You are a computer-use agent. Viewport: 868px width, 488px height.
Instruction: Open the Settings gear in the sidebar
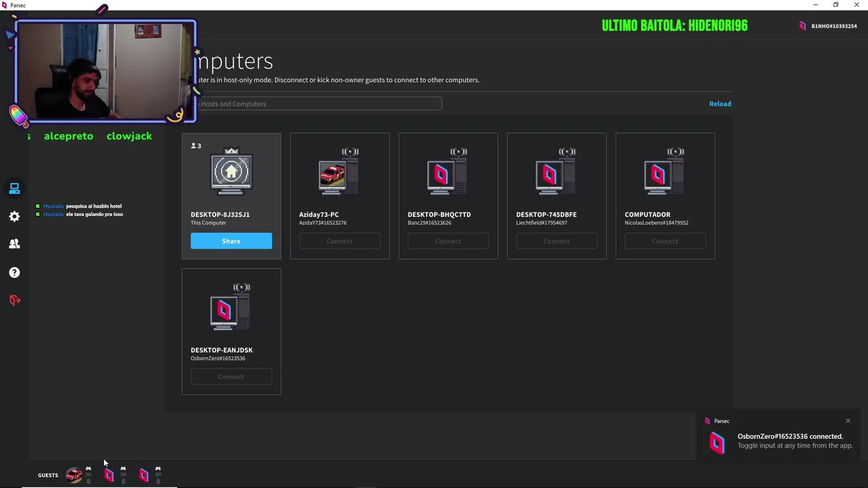pyautogui.click(x=14, y=216)
